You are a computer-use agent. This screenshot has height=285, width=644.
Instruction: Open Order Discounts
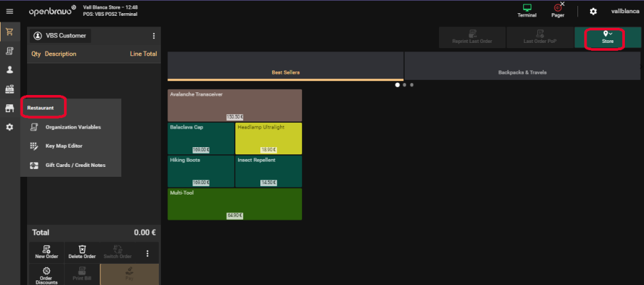click(x=46, y=275)
